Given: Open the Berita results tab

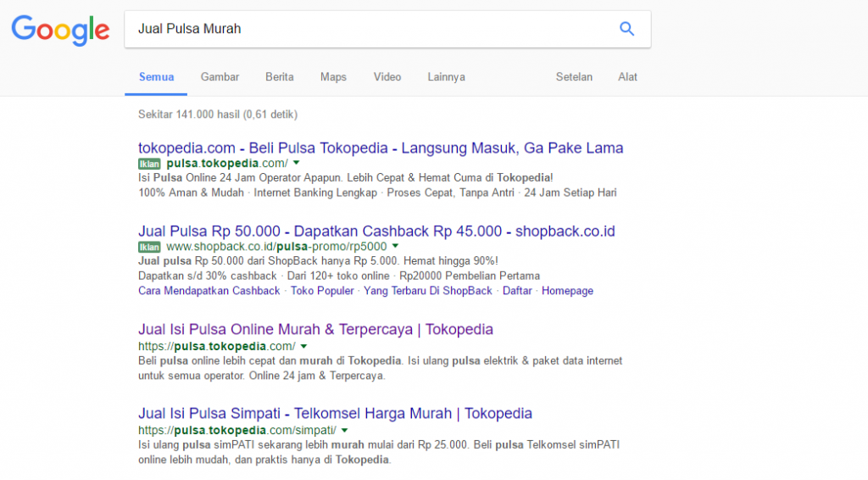Looking at the screenshot, I should click(280, 77).
